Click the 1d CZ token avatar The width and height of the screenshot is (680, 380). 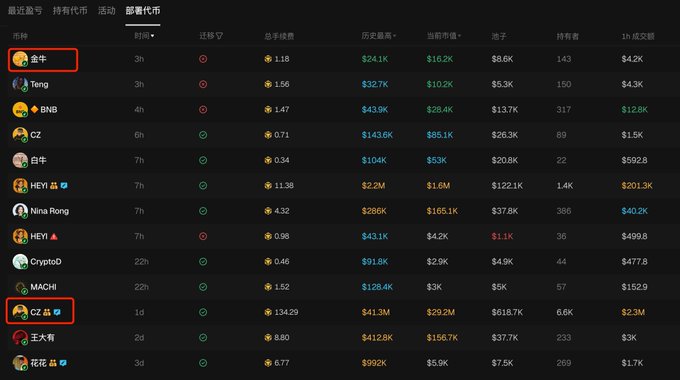coord(20,312)
